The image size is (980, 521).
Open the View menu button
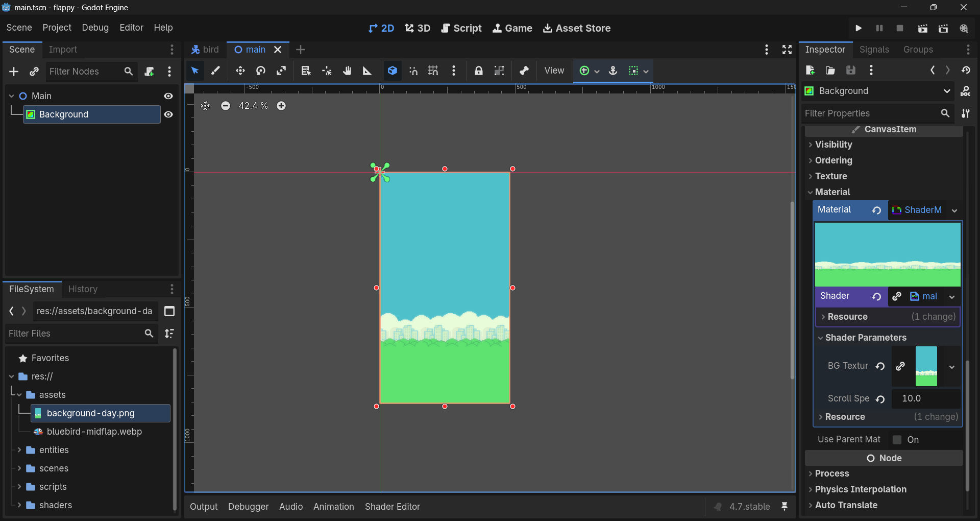tap(554, 71)
